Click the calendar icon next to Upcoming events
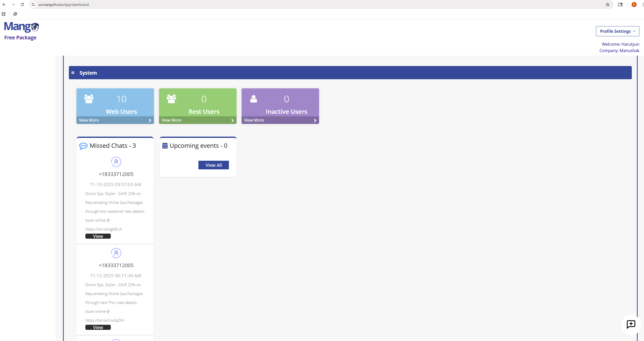This screenshot has height=341, width=644. tap(165, 145)
